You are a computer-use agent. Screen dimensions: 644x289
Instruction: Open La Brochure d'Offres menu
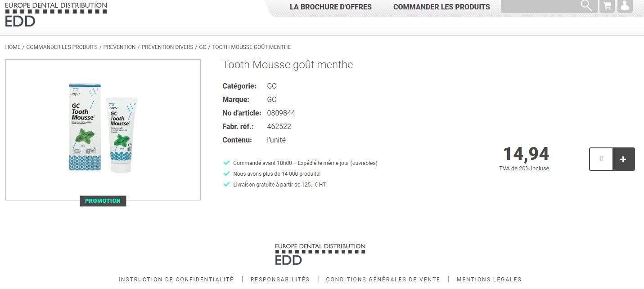(x=331, y=7)
